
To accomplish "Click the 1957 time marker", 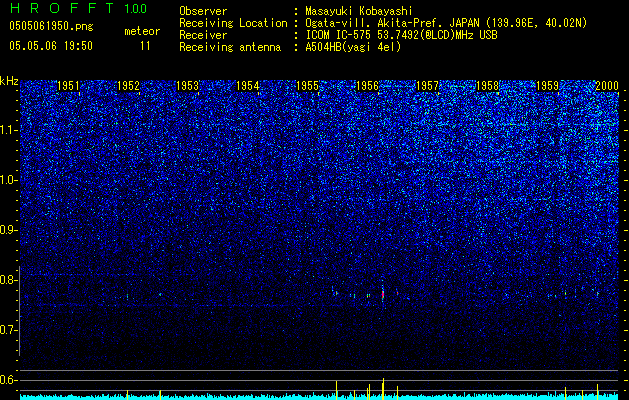I will click(428, 86).
